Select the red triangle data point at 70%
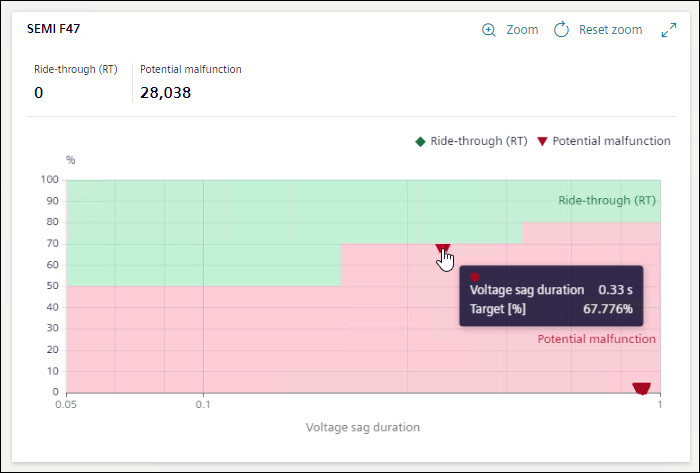 (442, 248)
